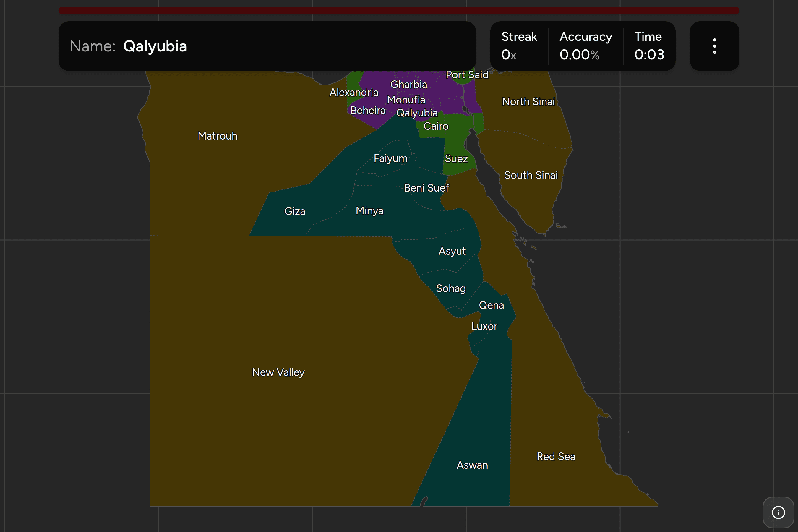
Task: Choose the New Valley region
Action: [x=278, y=372]
